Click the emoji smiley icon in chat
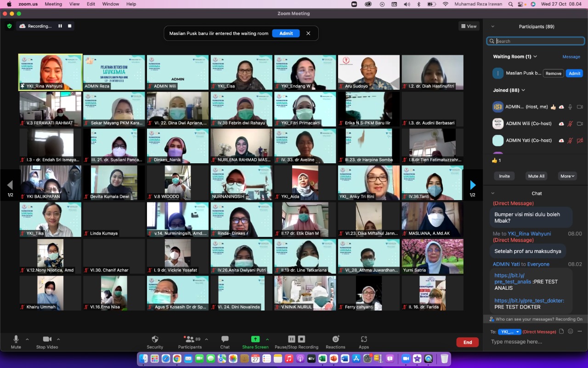Image resolution: width=588 pixels, height=368 pixels. pyautogui.click(x=571, y=331)
